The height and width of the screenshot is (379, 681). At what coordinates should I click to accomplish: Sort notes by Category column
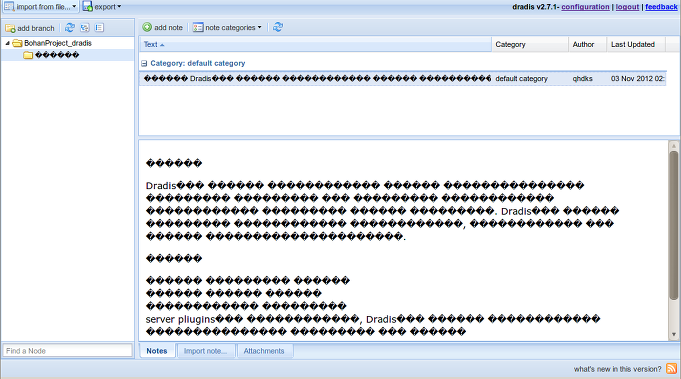(x=530, y=44)
